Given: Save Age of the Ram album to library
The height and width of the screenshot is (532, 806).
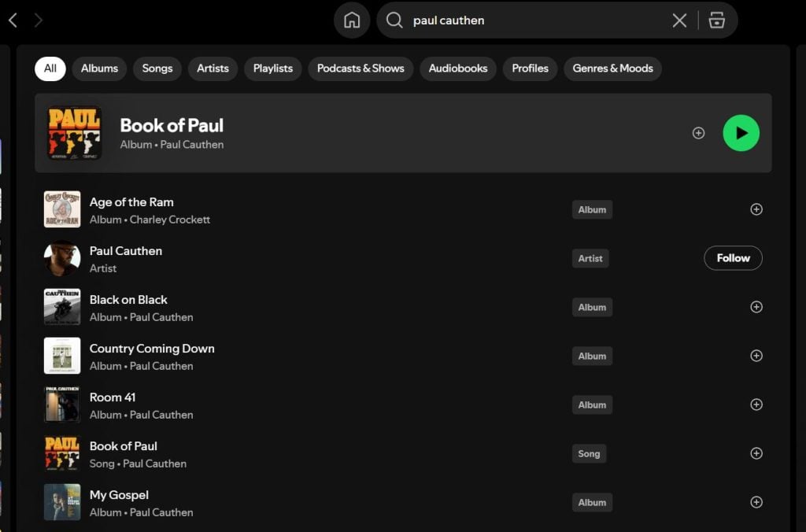Looking at the screenshot, I should point(756,209).
